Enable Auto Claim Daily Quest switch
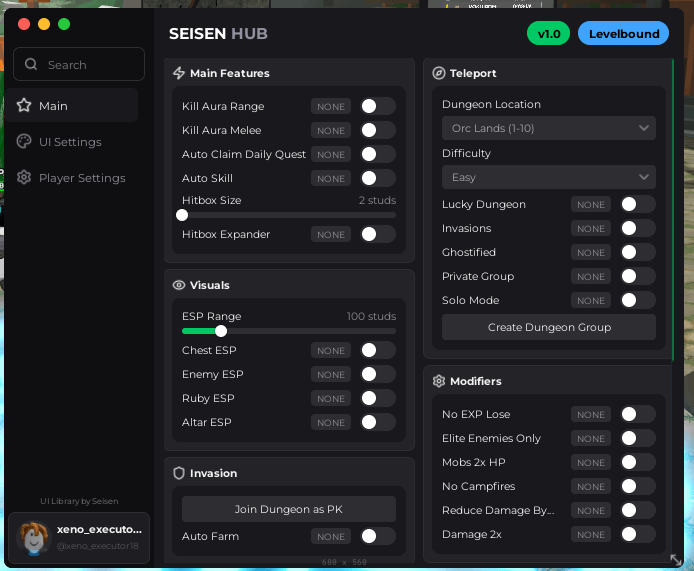Viewport: 694px width, 571px height. (378, 154)
